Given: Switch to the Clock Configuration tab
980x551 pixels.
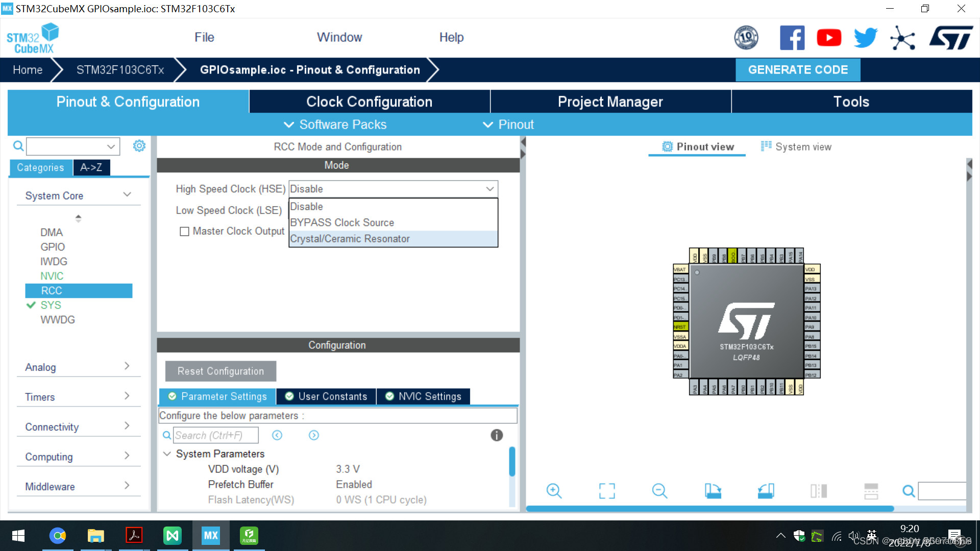Looking at the screenshot, I should pyautogui.click(x=369, y=102).
